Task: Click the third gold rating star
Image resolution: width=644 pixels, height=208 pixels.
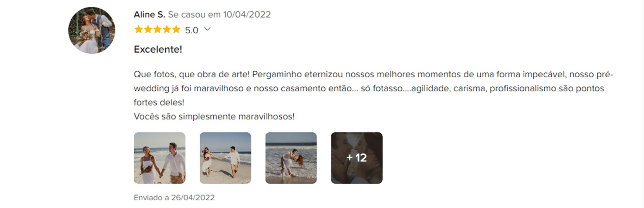Action: (157, 30)
